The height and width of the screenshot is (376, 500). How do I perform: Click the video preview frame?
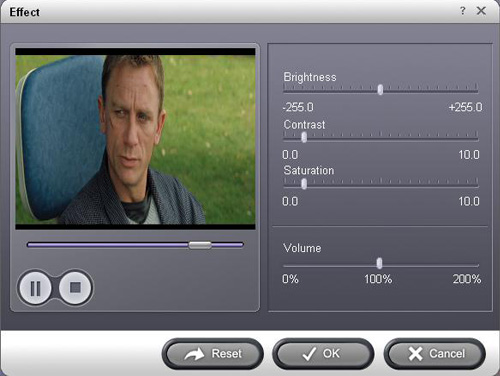click(135, 139)
